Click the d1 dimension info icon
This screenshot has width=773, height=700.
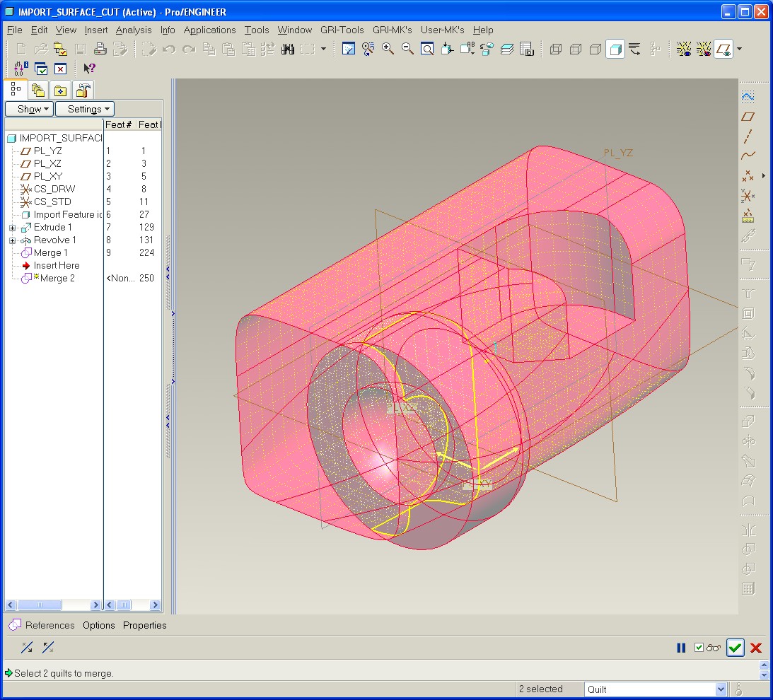(x=21, y=69)
